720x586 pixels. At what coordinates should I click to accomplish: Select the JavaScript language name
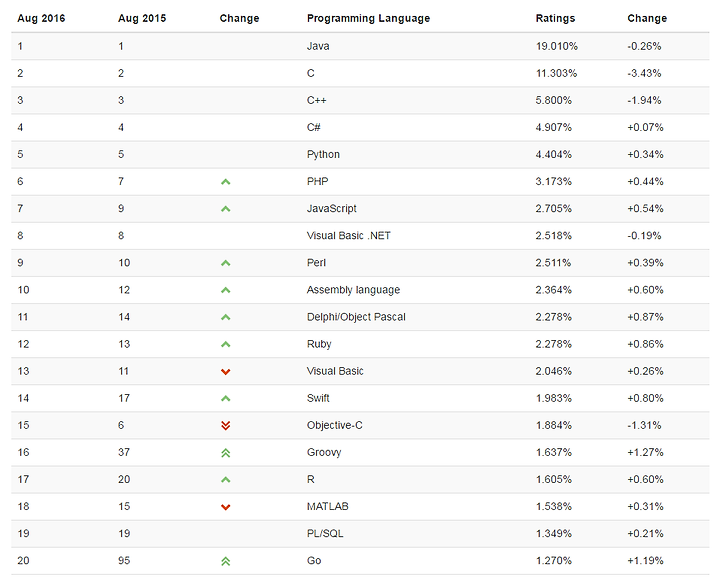pos(332,209)
